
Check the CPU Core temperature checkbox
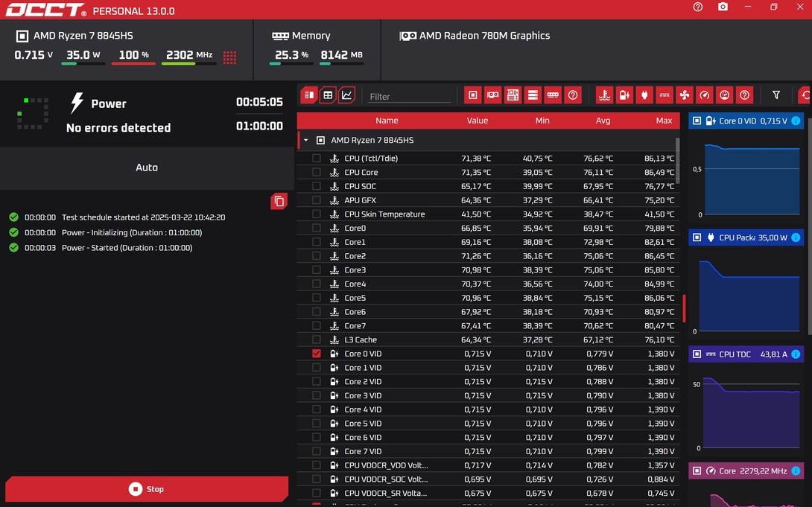tap(317, 172)
